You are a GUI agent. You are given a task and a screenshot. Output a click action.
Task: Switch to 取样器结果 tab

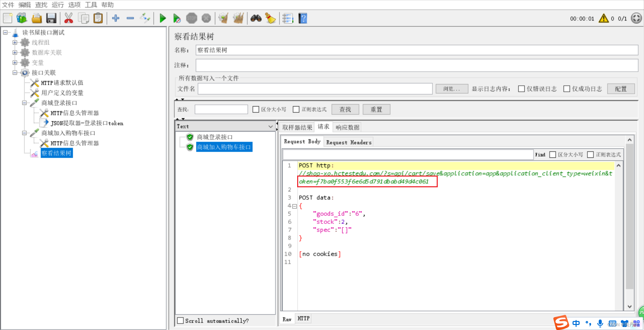click(297, 127)
